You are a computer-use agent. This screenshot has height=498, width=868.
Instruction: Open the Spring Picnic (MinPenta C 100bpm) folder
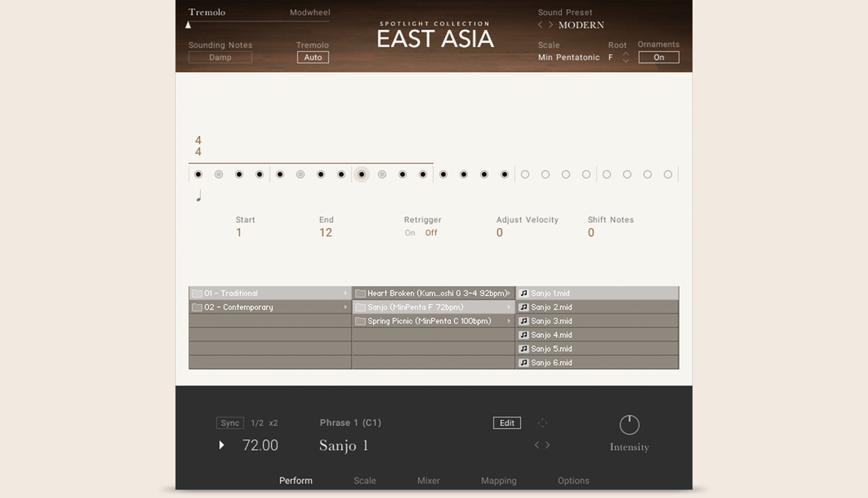pyautogui.click(x=433, y=321)
